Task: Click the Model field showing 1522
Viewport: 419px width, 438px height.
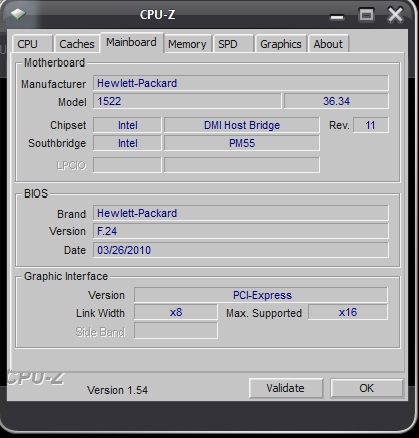Action: (187, 101)
